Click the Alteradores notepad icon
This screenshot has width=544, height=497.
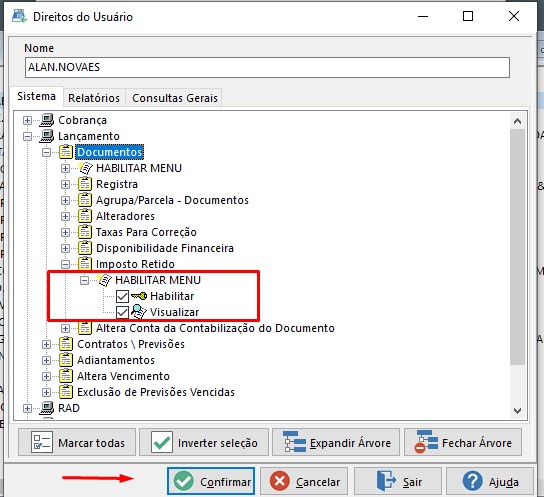pyautogui.click(x=85, y=216)
